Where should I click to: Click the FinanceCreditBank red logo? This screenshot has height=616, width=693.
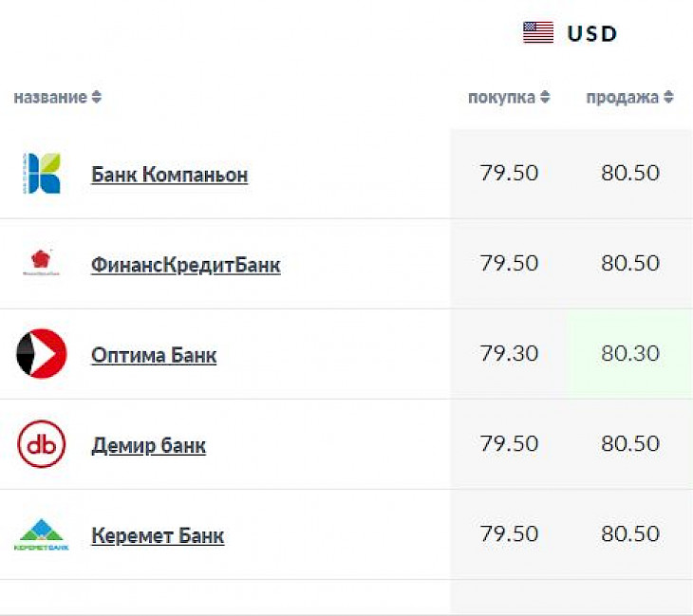point(41,263)
